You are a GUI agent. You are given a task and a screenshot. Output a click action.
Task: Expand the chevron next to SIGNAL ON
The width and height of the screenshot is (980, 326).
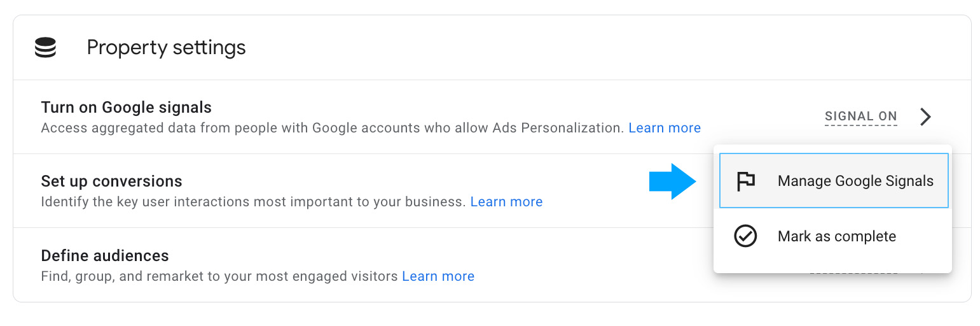[x=926, y=117]
